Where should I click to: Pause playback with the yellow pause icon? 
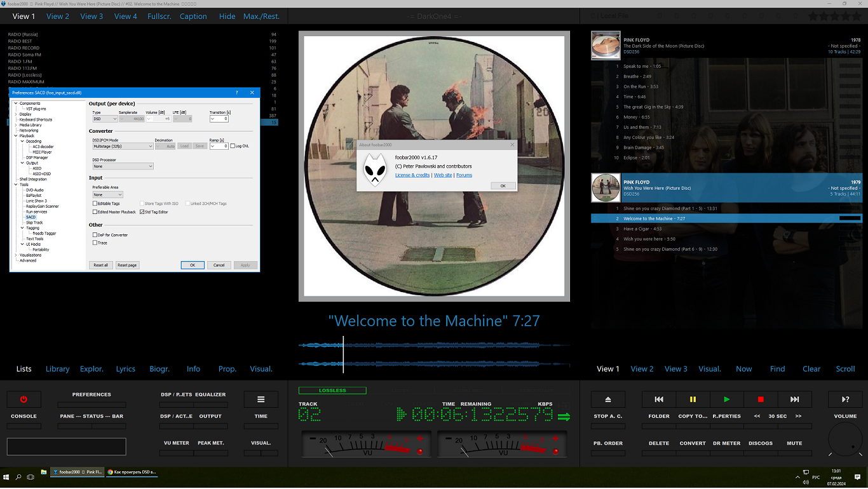(x=693, y=399)
